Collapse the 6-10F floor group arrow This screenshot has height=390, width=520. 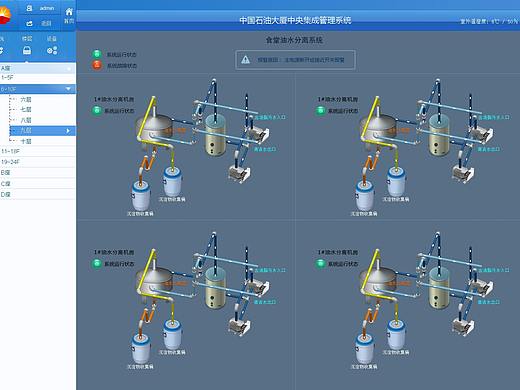(68, 89)
